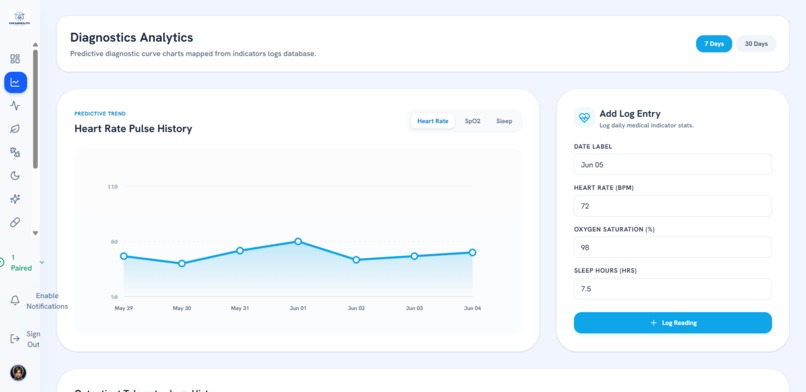Image resolution: width=806 pixels, height=392 pixels.
Task: Open the dashboard grid icon in sidebar
Action: (x=15, y=59)
